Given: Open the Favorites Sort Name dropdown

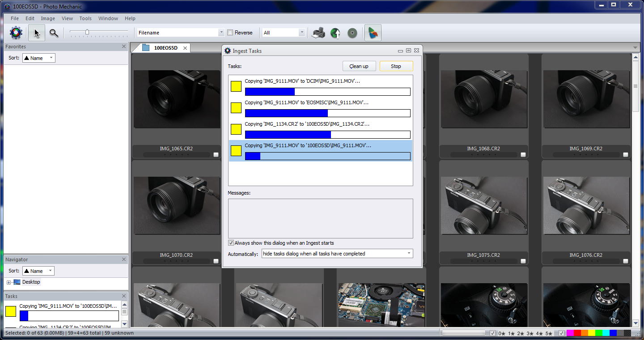Looking at the screenshot, I should pos(38,58).
